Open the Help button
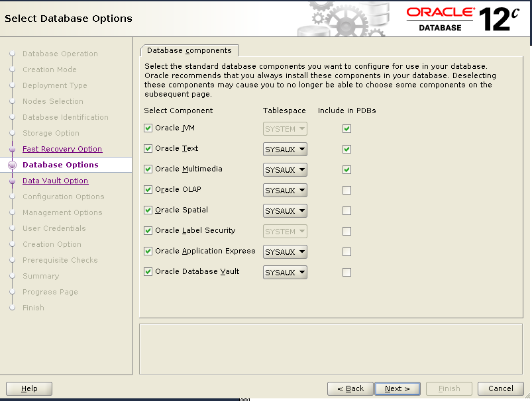Viewport: 532px width, 401px height. pos(29,388)
